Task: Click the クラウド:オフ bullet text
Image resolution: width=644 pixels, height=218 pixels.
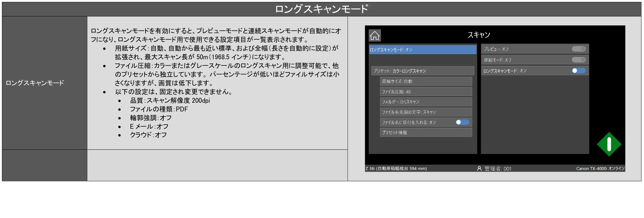Action: (148, 135)
